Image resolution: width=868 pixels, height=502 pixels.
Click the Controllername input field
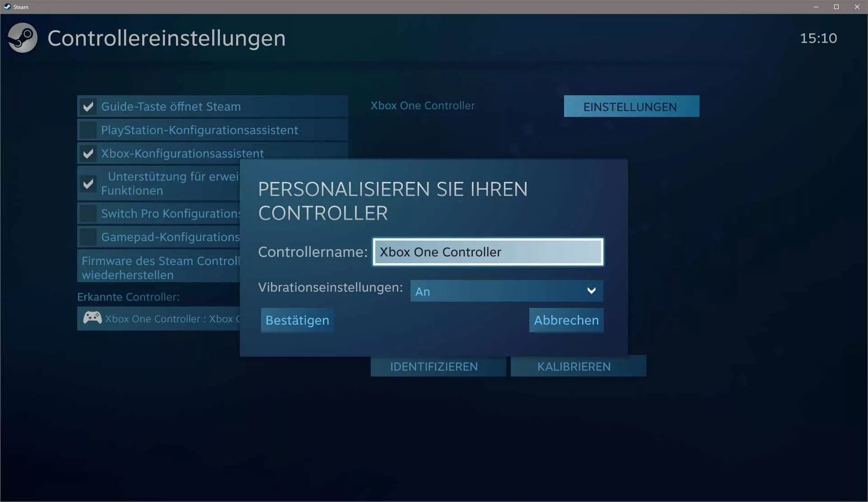(488, 252)
